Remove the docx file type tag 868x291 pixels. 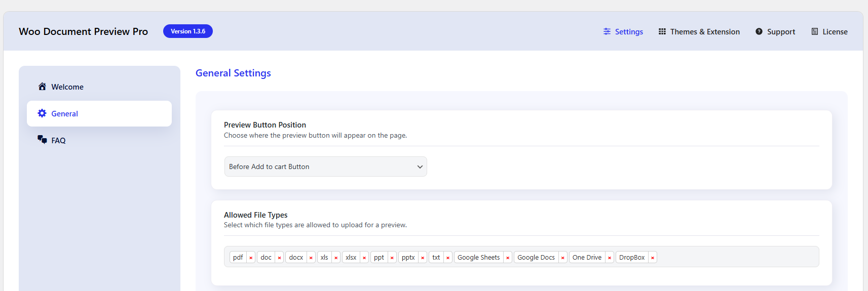[x=311, y=258]
